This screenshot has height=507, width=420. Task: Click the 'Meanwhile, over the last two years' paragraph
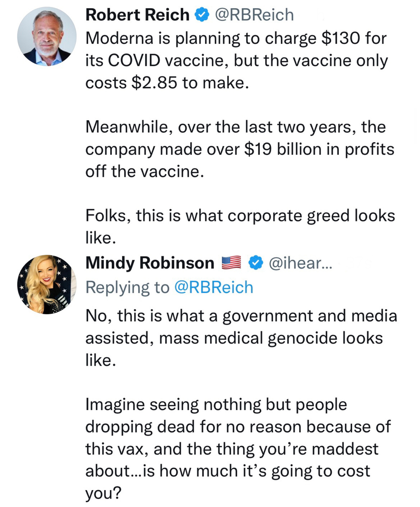tap(239, 149)
